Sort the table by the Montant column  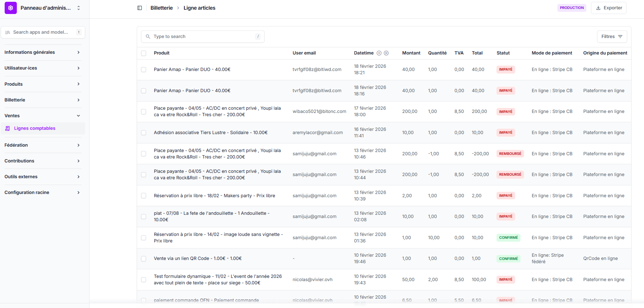coord(411,53)
